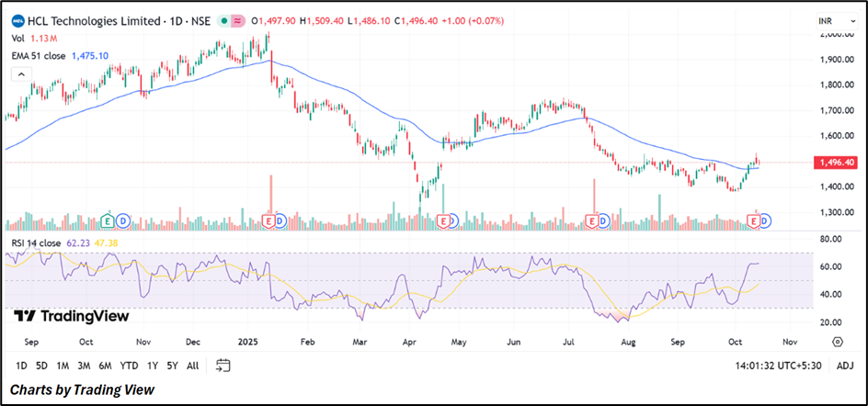Image resolution: width=868 pixels, height=406 pixels.
Task: Click the rightmost blue dividend D marker
Action: pyautogui.click(x=764, y=221)
